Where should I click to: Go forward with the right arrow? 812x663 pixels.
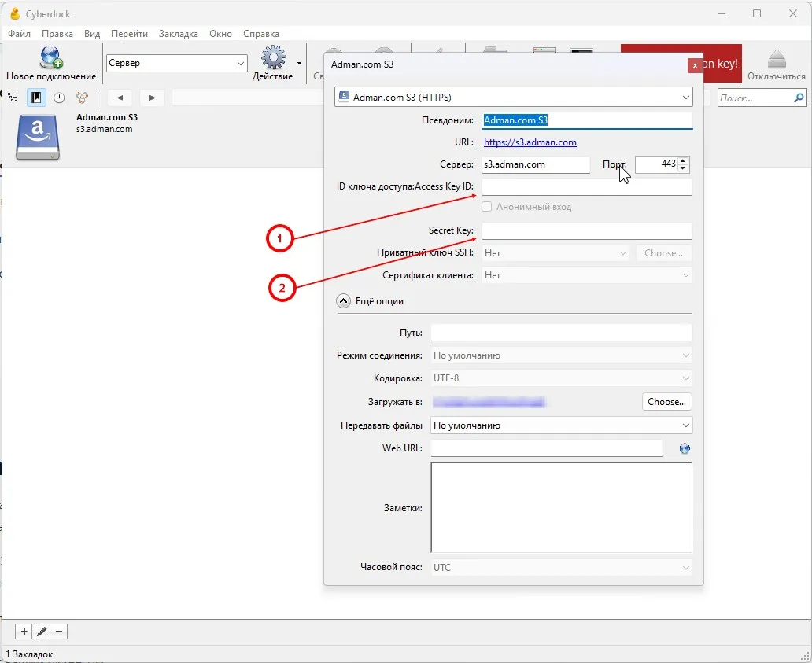pos(152,98)
